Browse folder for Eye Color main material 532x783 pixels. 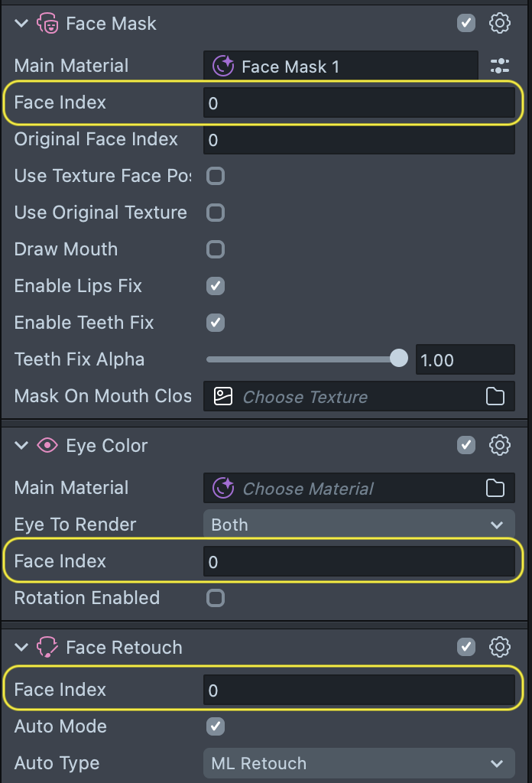[x=495, y=488]
